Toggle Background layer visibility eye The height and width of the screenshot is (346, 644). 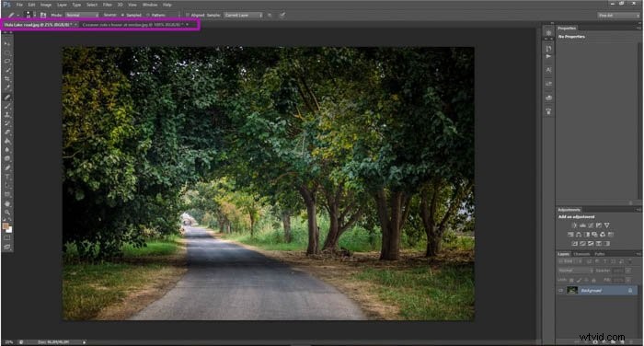coord(560,291)
